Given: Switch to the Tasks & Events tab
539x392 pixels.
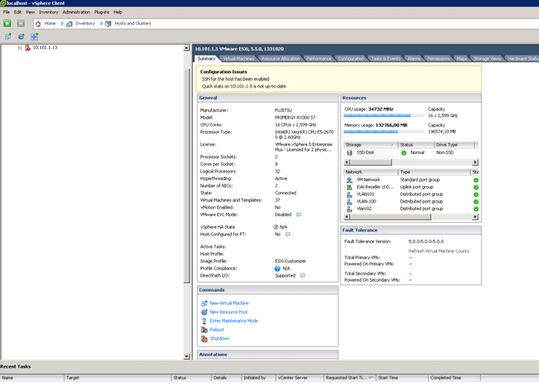Looking at the screenshot, I should point(386,59).
